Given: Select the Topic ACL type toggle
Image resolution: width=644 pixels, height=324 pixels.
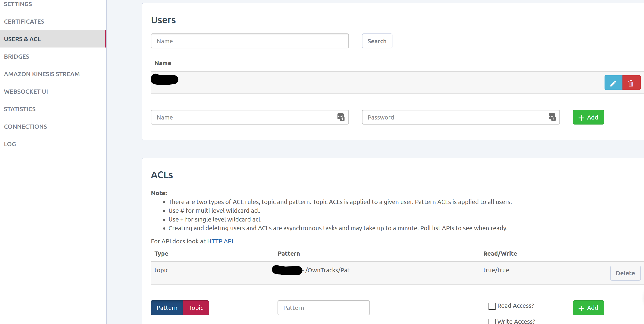Looking at the screenshot, I should [196, 308].
